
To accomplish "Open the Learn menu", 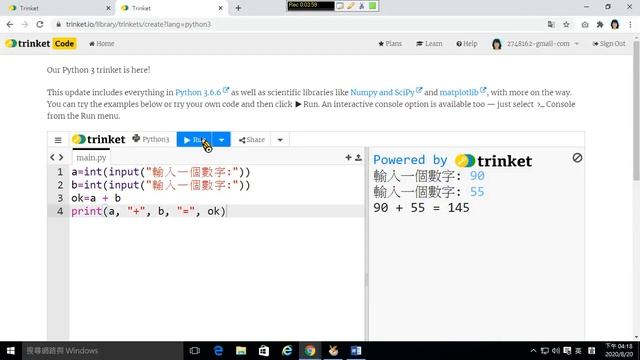I will pos(429,44).
